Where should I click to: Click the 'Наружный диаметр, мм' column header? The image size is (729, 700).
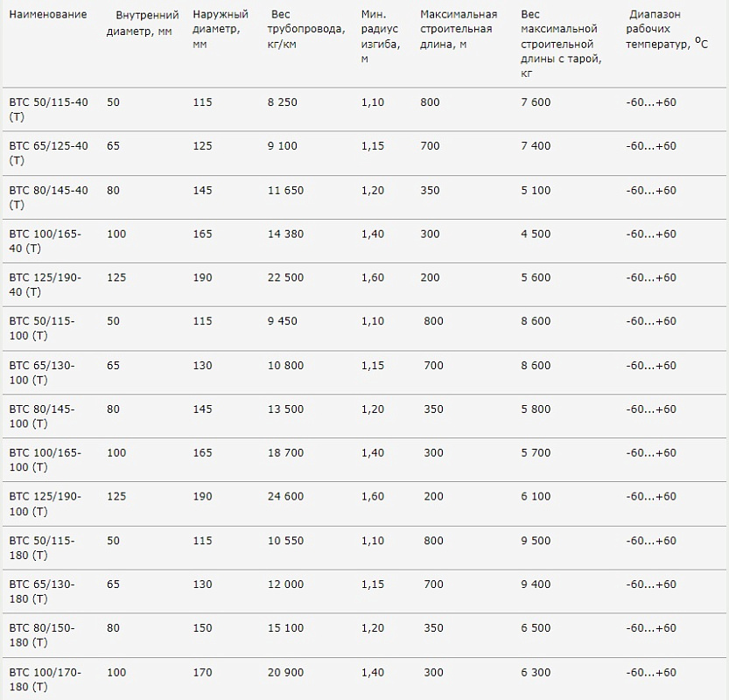[x=221, y=29]
